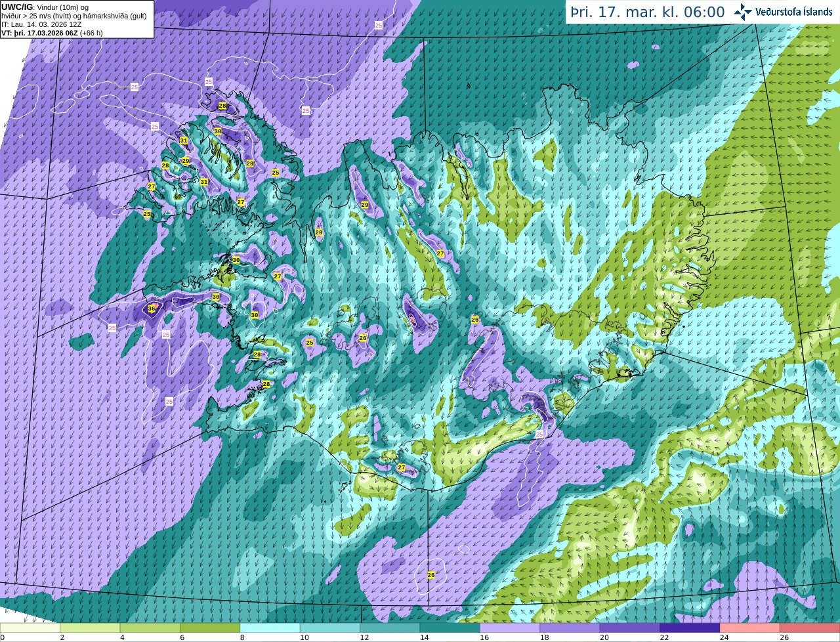
Task: Pick the 10–12 m/s light teal legend swatch
Action: point(331,628)
